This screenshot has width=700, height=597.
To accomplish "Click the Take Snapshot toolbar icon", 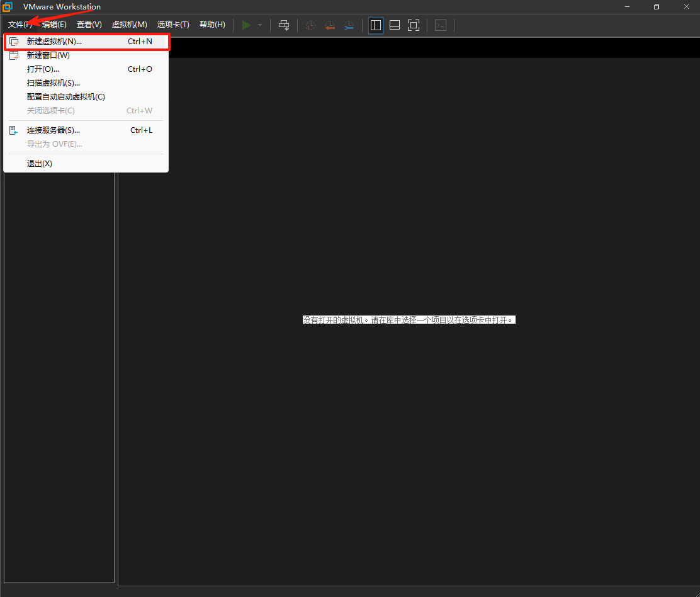I will [x=310, y=25].
